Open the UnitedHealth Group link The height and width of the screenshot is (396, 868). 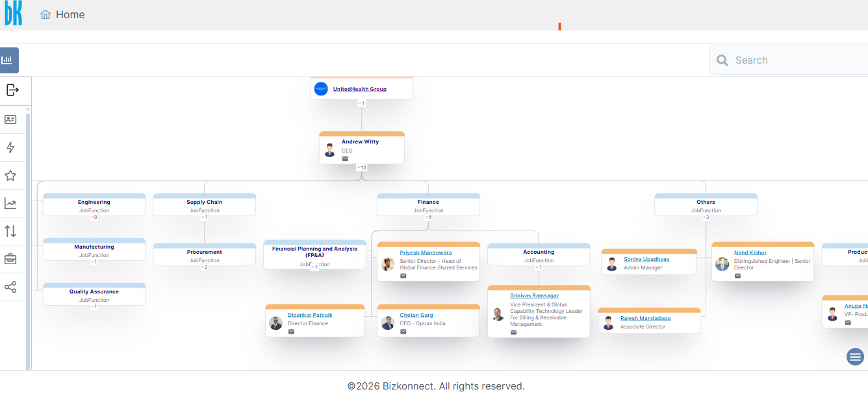(x=360, y=89)
